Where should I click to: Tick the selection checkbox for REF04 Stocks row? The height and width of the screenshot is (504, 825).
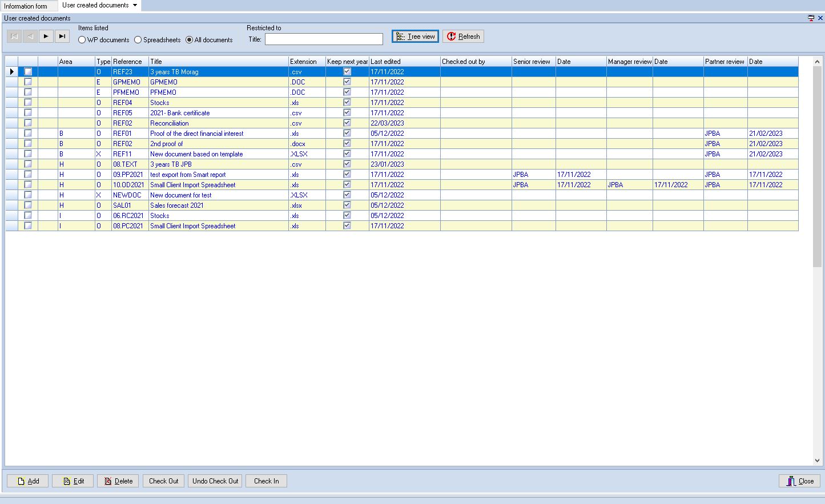point(28,103)
